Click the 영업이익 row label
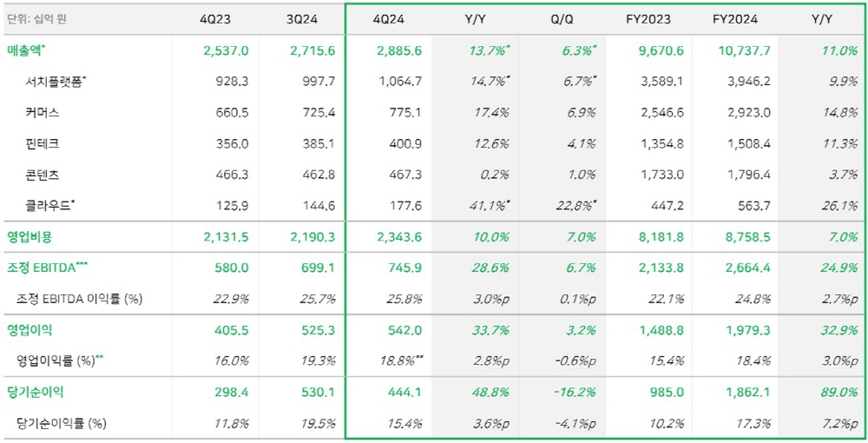Image resolution: width=868 pixels, height=443 pixels. click(x=30, y=330)
